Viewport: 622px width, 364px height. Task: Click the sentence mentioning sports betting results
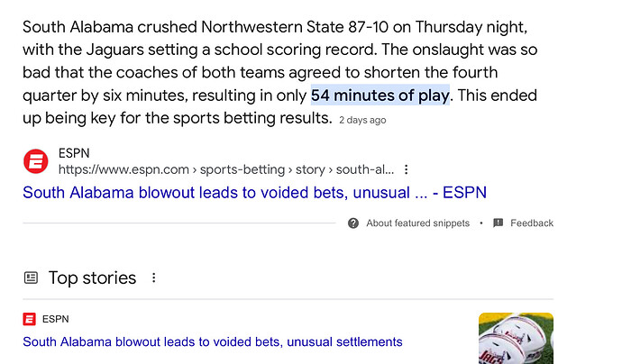coord(180,118)
